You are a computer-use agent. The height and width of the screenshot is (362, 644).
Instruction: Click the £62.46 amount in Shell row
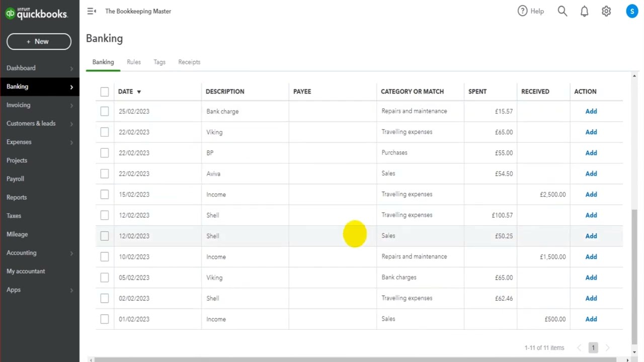point(504,298)
